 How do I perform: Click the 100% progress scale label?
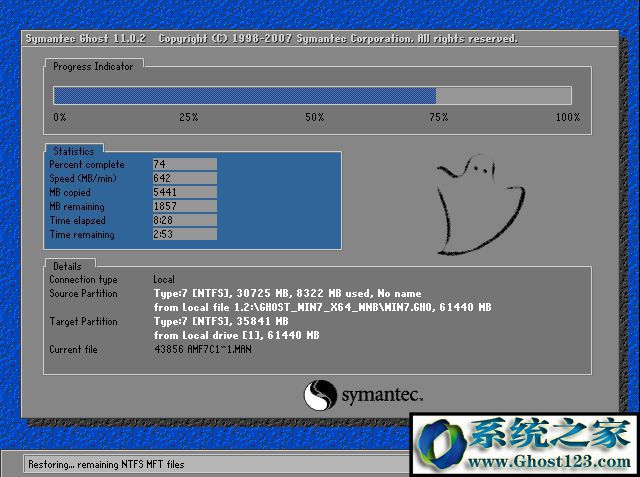tap(568, 118)
